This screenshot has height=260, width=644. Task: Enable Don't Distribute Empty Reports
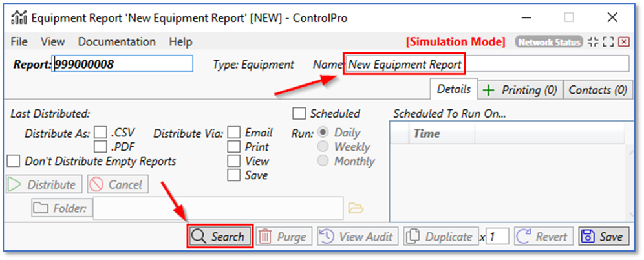point(13,161)
